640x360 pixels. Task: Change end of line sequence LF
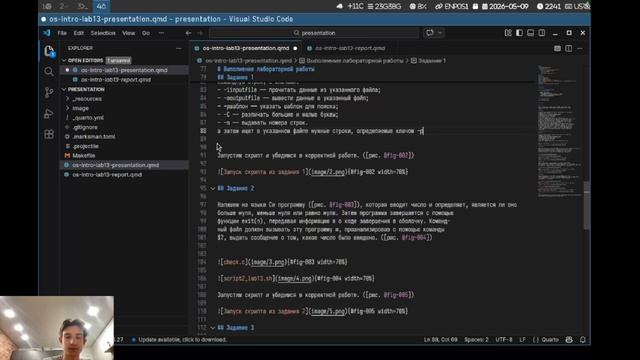point(522,340)
